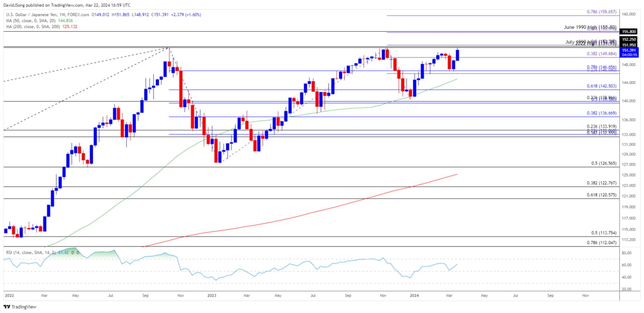Expand the FOREX.com source in the legend
Image resolution: width=644 pixels, height=313 pixels.
[77, 15]
